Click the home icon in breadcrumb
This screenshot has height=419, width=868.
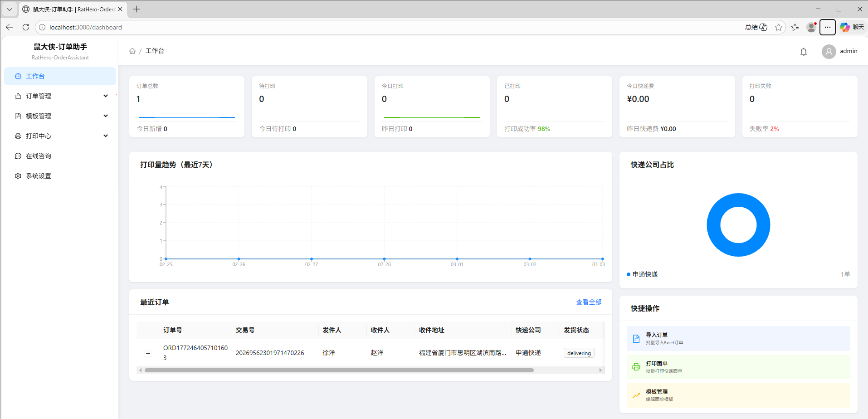point(132,51)
